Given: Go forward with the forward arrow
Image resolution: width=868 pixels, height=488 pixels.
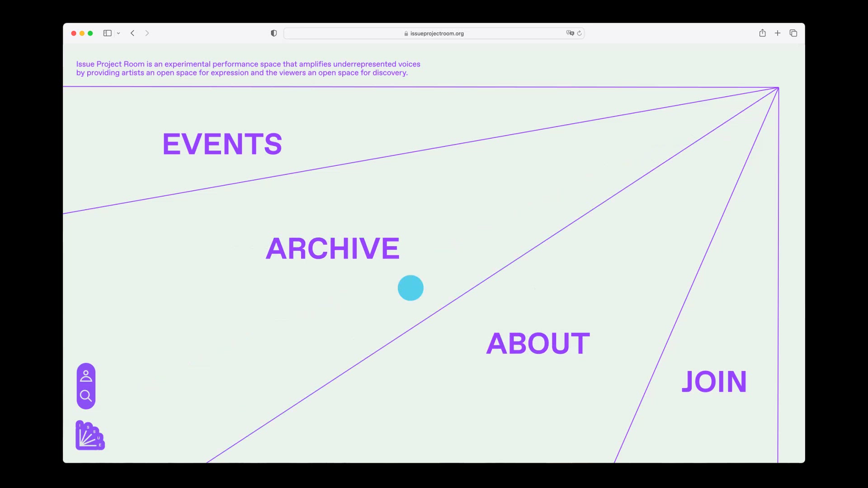Looking at the screenshot, I should (x=147, y=33).
